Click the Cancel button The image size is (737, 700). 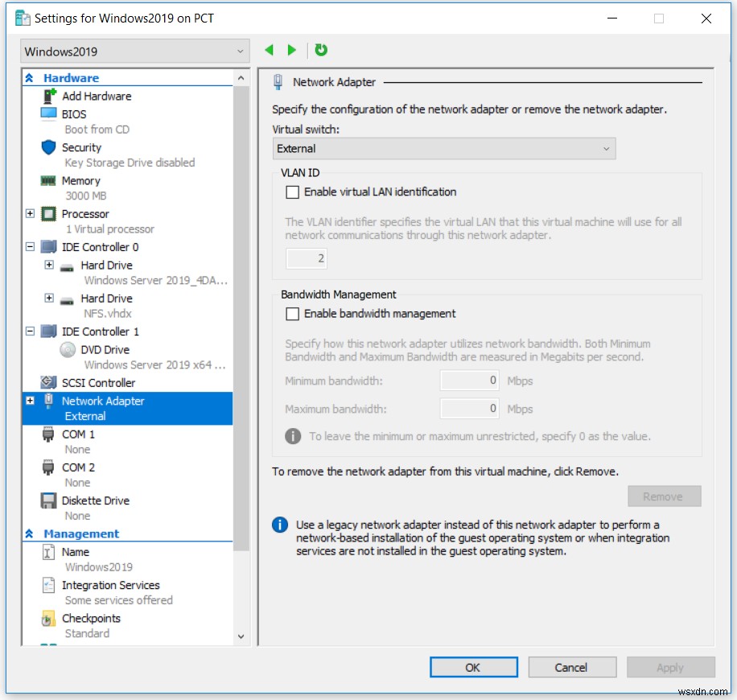[572, 667]
